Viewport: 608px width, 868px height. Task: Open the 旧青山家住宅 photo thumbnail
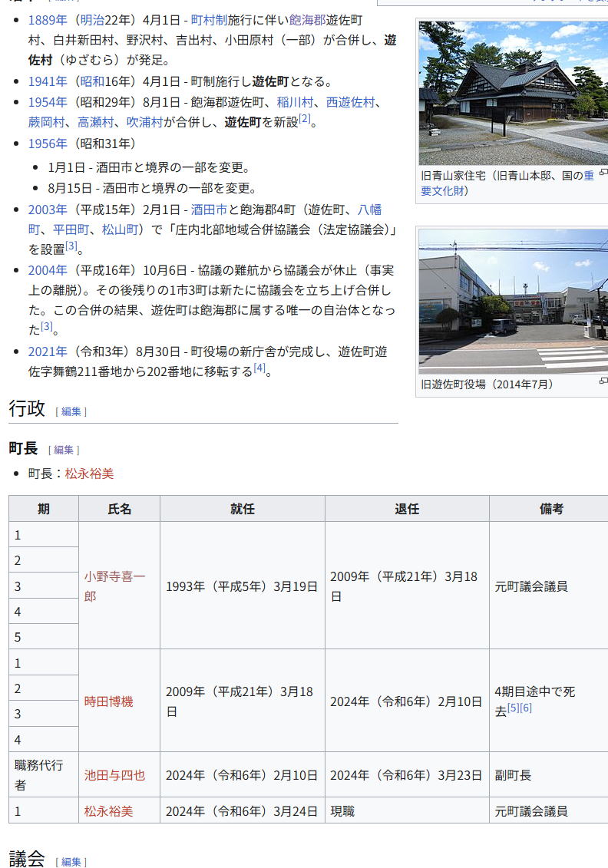pos(514,93)
